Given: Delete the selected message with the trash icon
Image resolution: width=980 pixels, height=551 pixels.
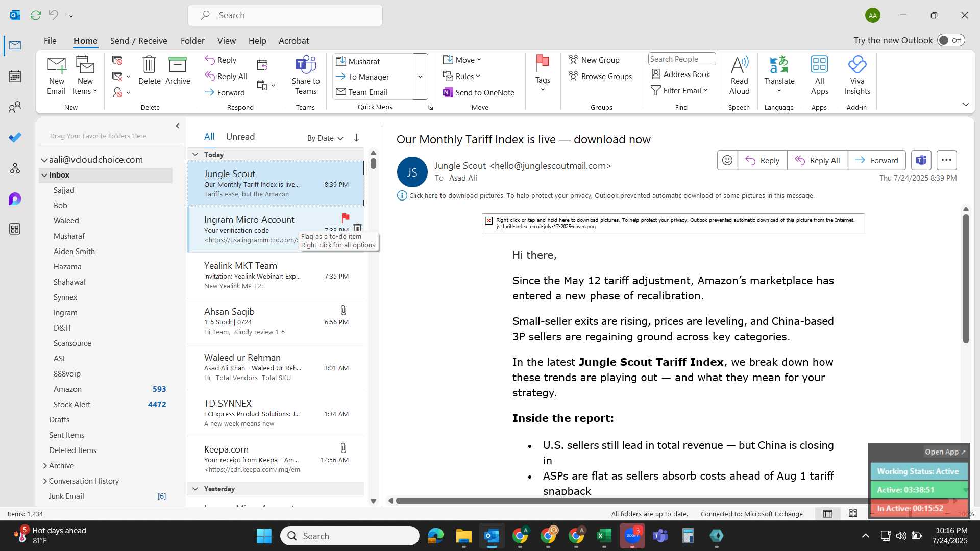Looking at the screenshot, I should point(149,70).
